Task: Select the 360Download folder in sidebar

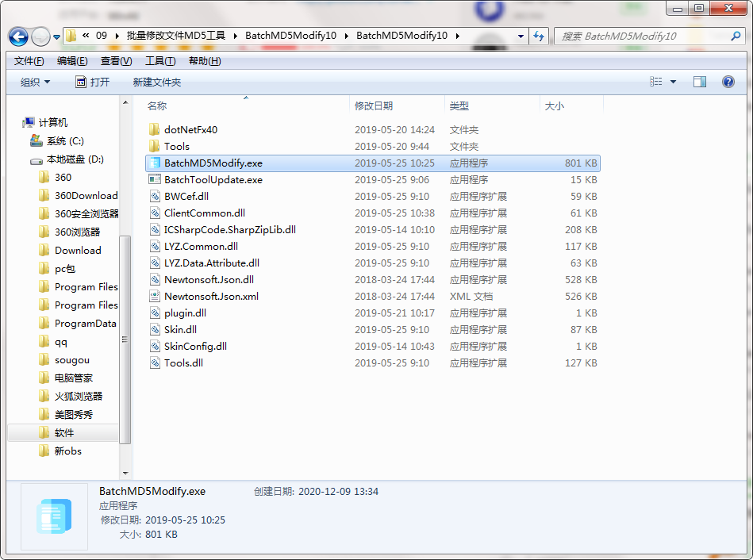Action: pos(86,195)
